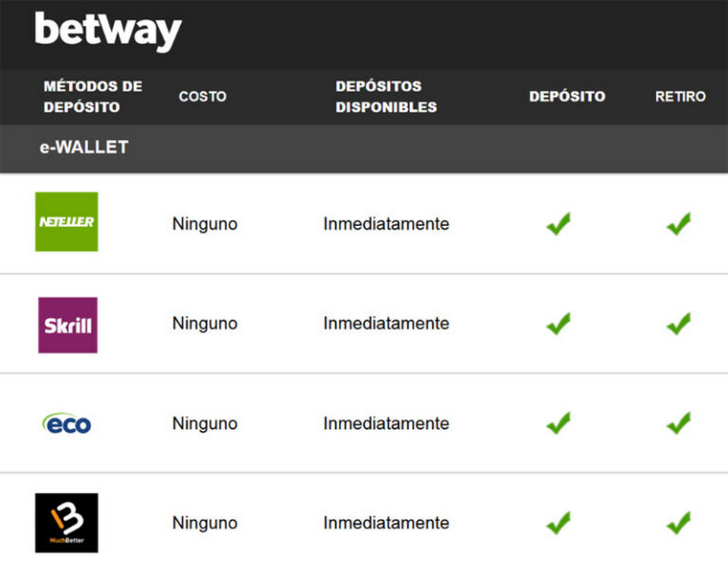This screenshot has height=565, width=728.
Task: Select the Skrill logo
Action: [68, 325]
